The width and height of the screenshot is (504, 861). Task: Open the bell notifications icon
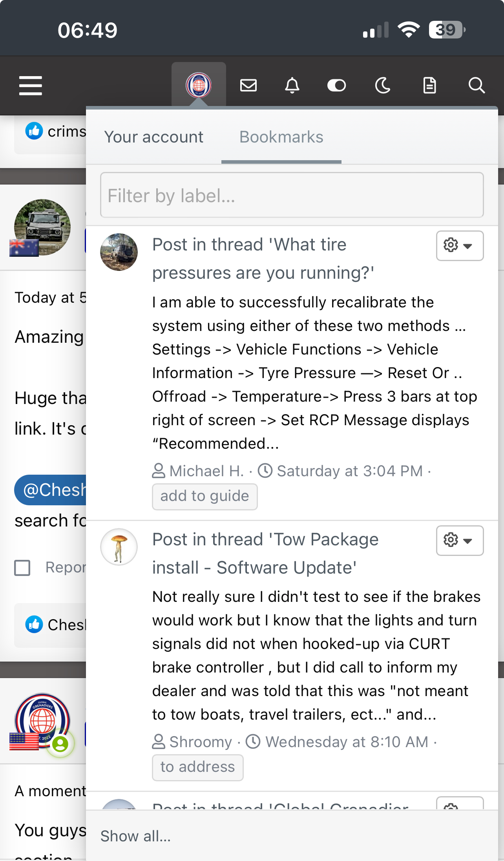pos(292,85)
